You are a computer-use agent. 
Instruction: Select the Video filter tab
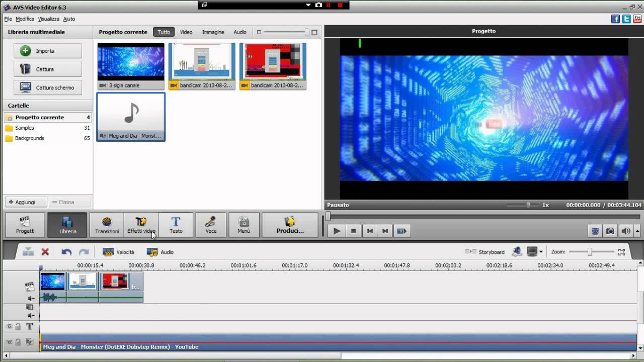coord(186,32)
